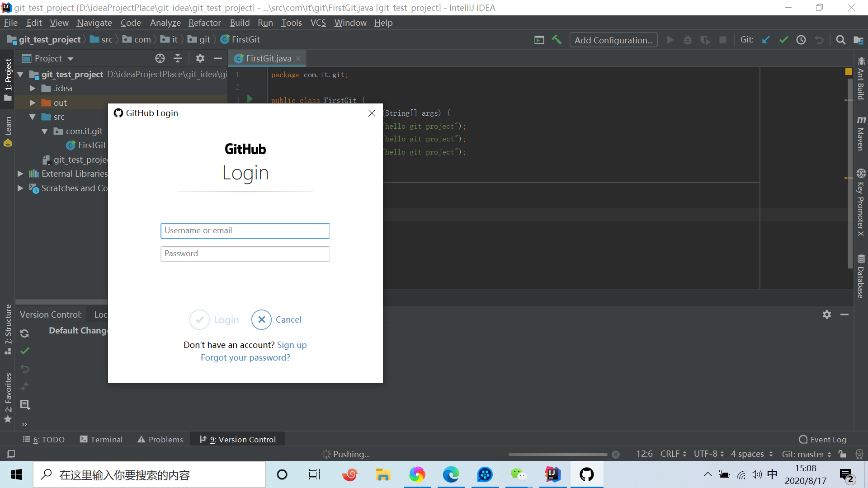868x488 pixels.
Task: Click commit checkmark in Version Control panel
Action: point(25,351)
